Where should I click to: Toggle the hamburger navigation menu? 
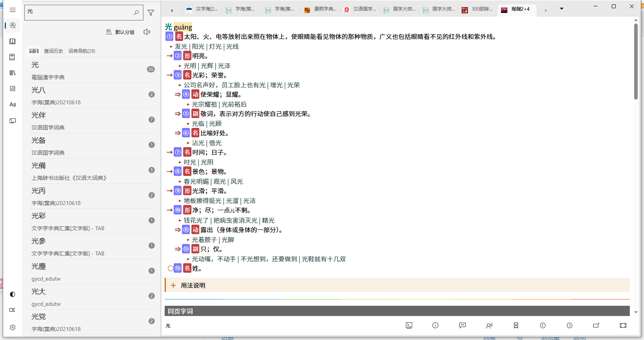coord(13,10)
